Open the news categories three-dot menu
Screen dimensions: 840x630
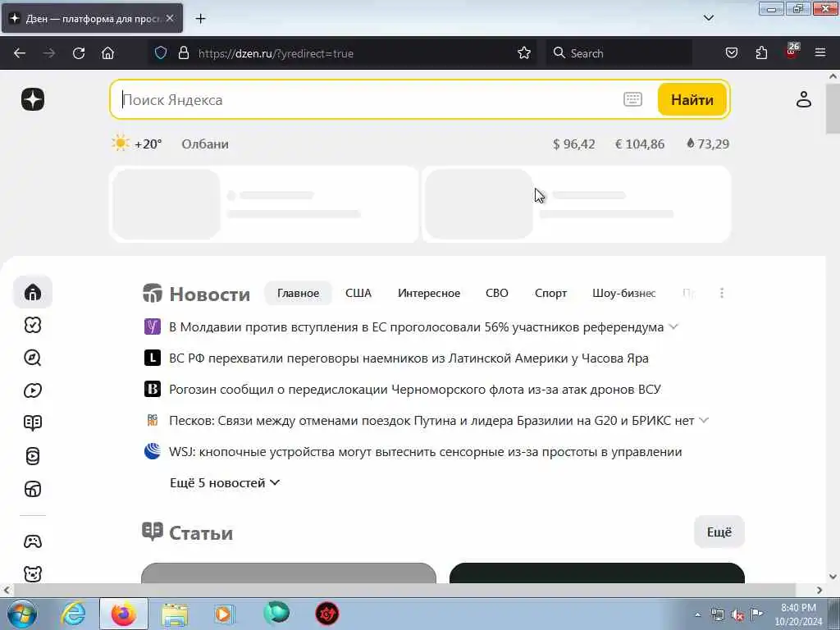coord(722,293)
